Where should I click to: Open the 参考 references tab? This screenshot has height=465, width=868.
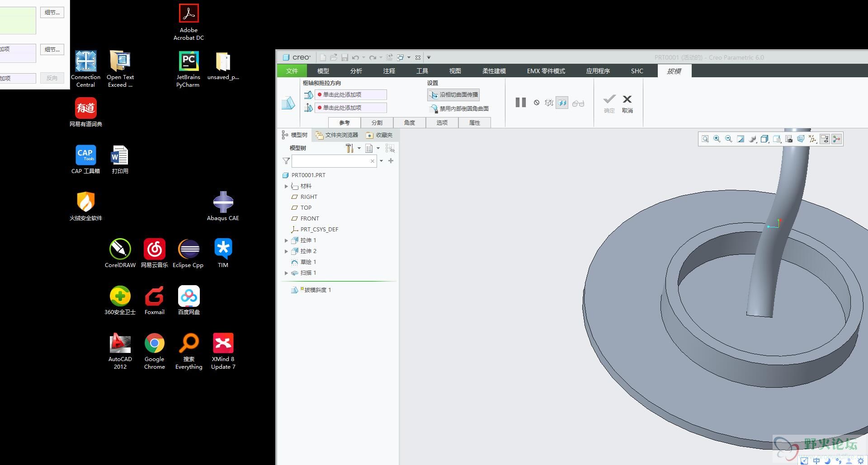tap(344, 123)
